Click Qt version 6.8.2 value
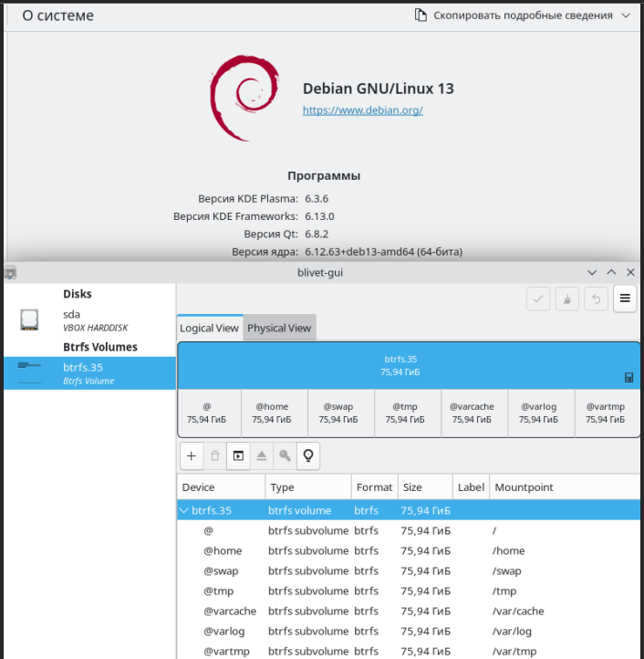 (317, 234)
